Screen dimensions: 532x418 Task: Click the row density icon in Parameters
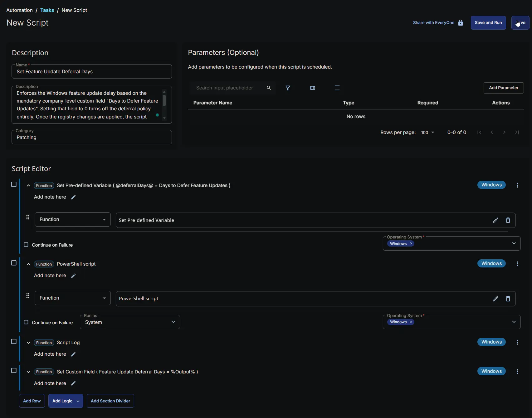337,88
